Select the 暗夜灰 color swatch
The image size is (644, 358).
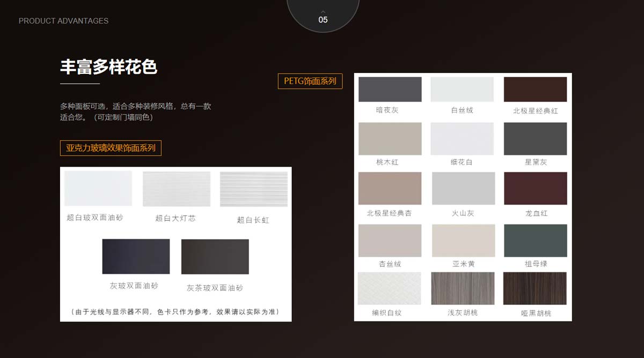point(390,89)
